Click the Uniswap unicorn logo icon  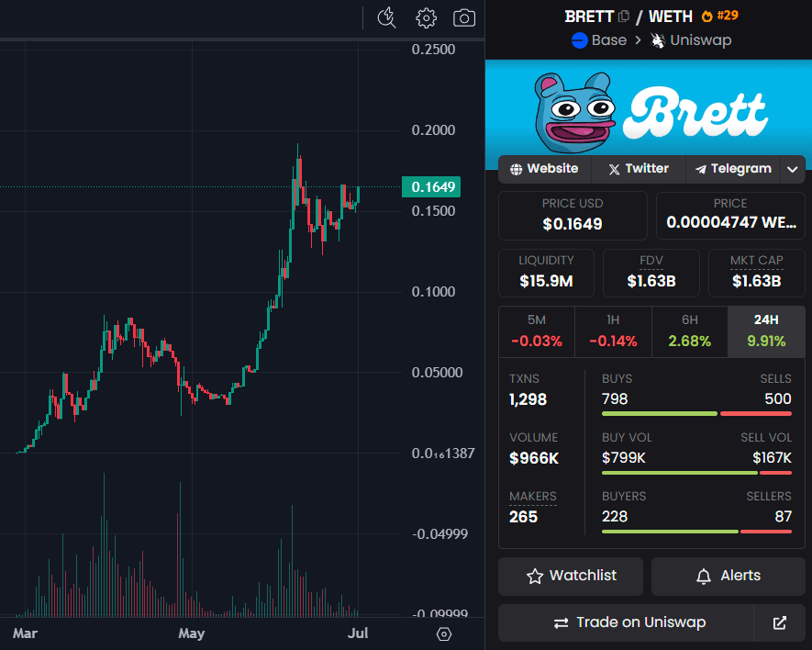658,39
